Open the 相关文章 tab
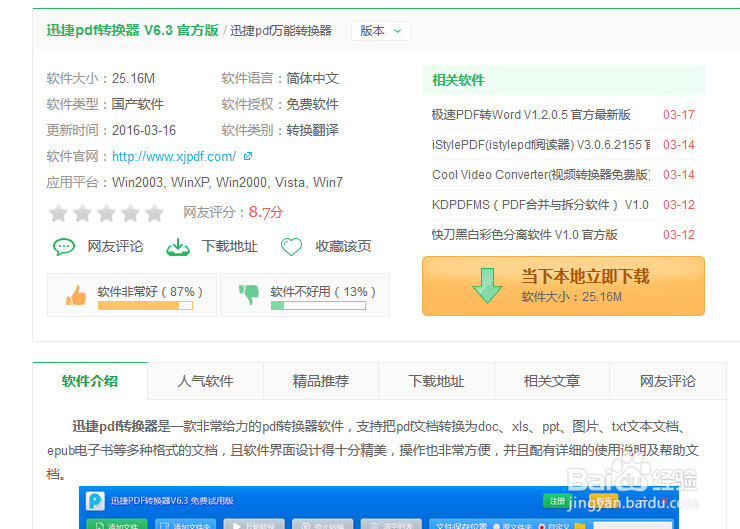740x529 pixels. click(552, 381)
